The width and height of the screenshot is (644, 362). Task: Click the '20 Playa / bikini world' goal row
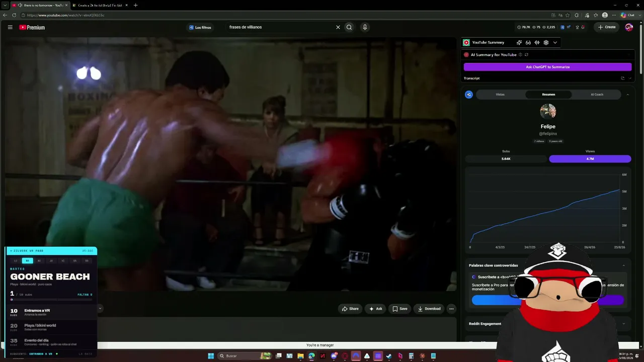51,327
